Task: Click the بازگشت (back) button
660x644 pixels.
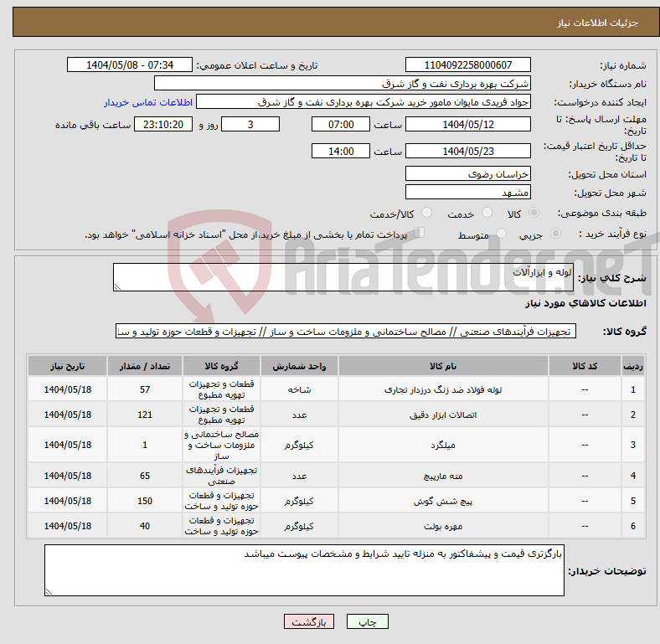Action: tap(309, 621)
